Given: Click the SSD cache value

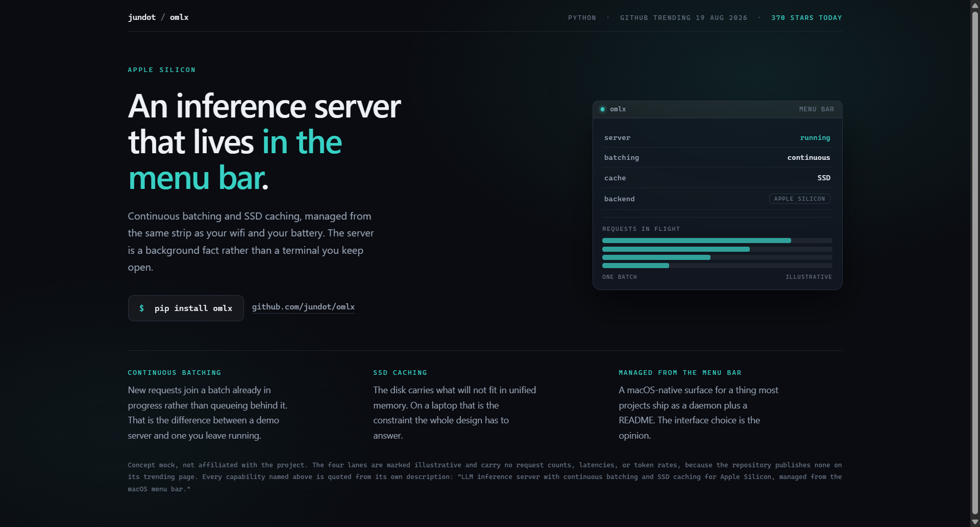Looking at the screenshot, I should tap(824, 178).
